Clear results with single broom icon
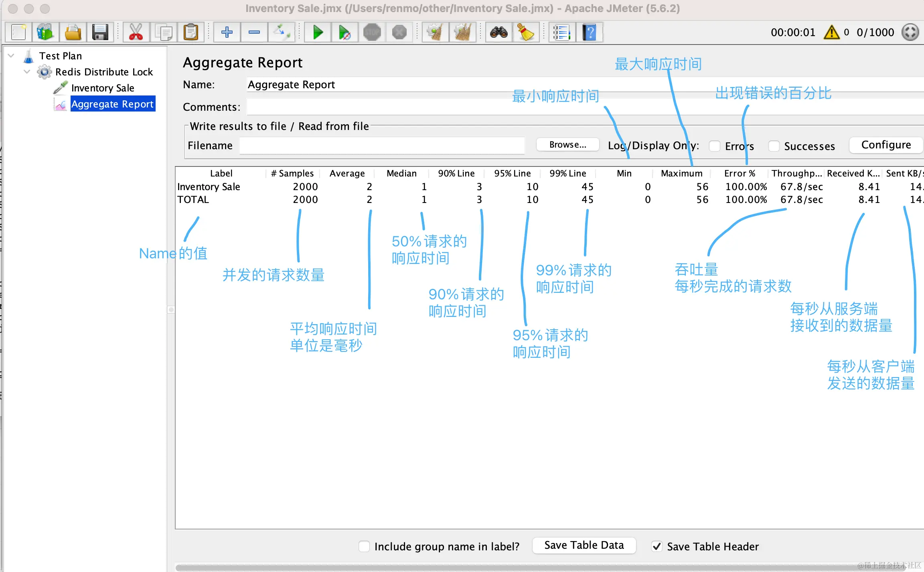Image resolution: width=924 pixels, height=572 pixels. pyautogui.click(x=435, y=32)
